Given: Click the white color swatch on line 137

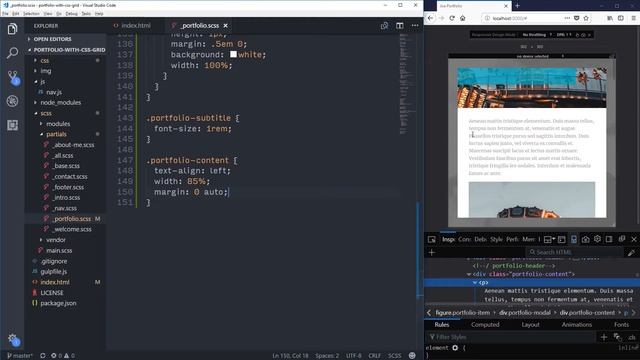Looking at the screenshot, I should click(233, 54).
